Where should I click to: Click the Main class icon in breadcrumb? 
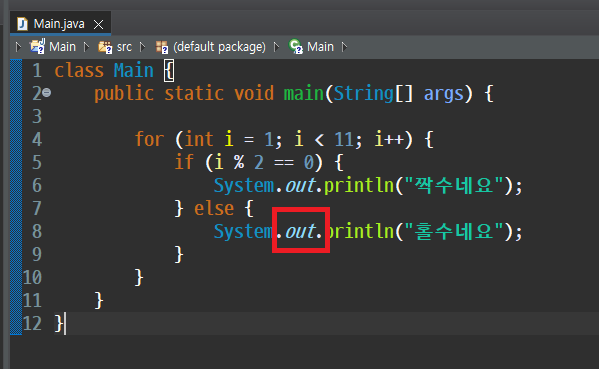[x=296, y=47]
